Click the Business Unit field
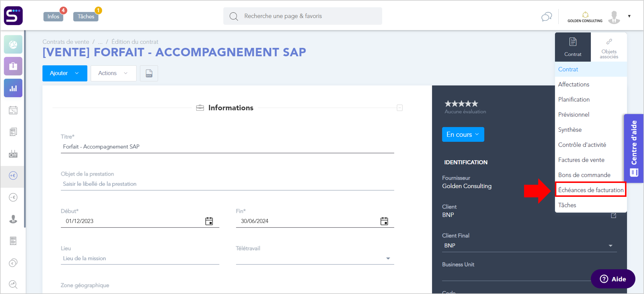 529,275
